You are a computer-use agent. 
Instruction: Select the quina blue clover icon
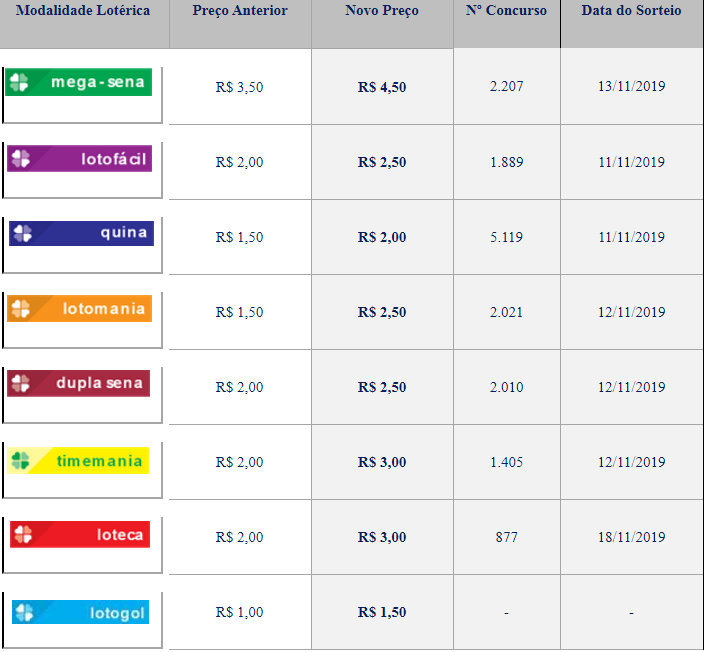[23, 233]
